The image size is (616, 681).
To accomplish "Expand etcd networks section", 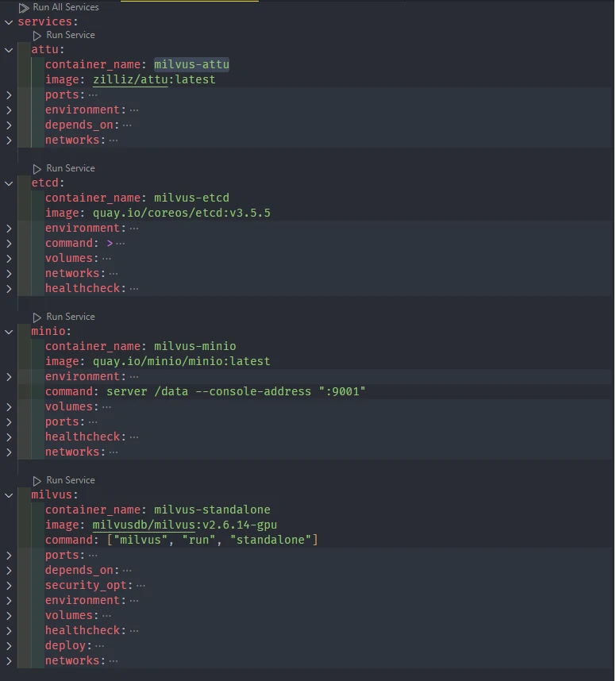I will point(9,274).
